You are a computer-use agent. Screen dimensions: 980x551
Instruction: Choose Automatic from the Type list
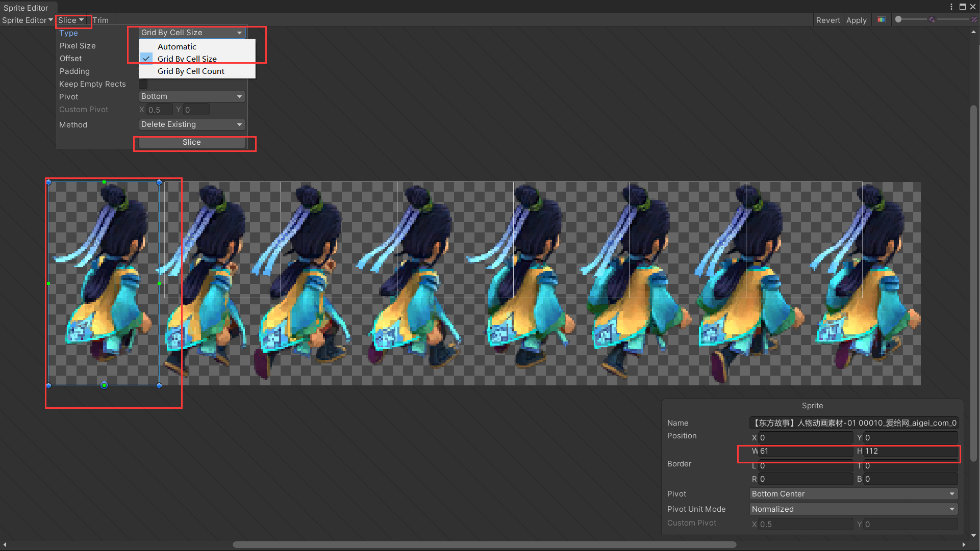[177, 46]
